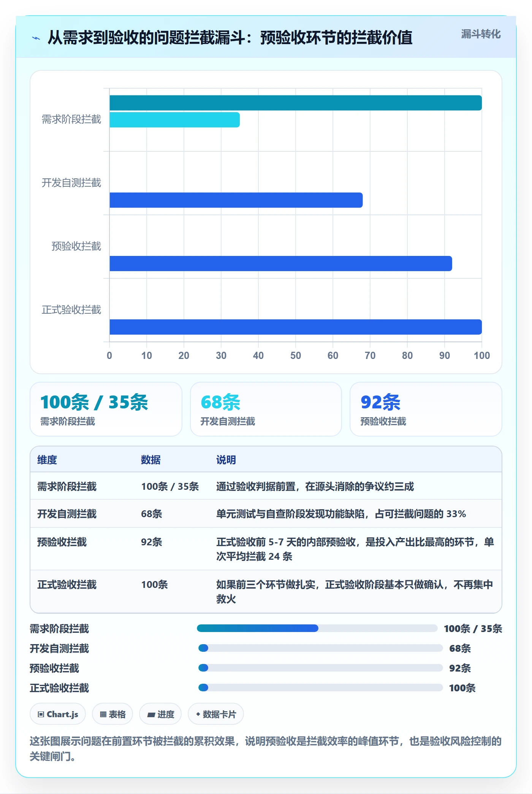Screen dimensions: 532x794
Task: Click the 说明 table column header
Action: click(226, 460)
